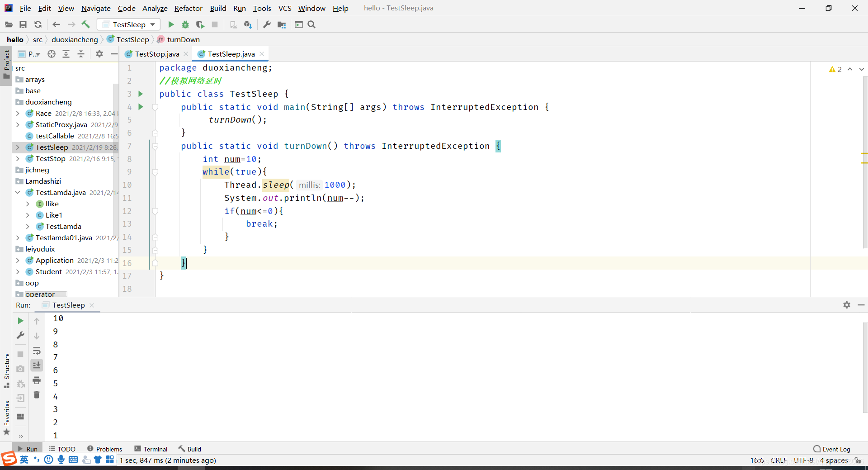
Task: Open Project panel gear options
Action: click(x=99, y=54)
